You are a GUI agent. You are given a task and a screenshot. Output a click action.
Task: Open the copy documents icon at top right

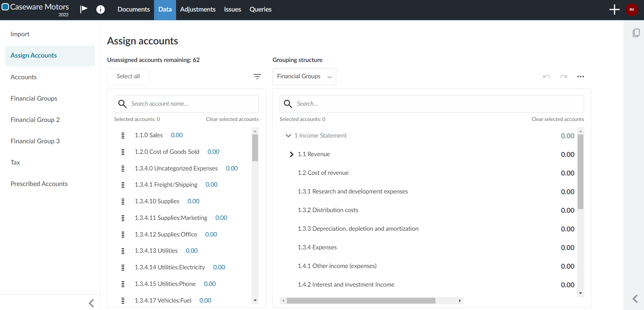[636, 33]
